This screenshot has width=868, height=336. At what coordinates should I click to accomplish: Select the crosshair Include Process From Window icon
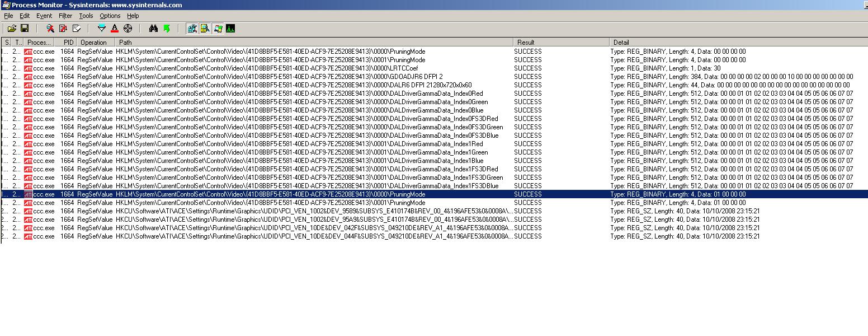pos(128,28)
